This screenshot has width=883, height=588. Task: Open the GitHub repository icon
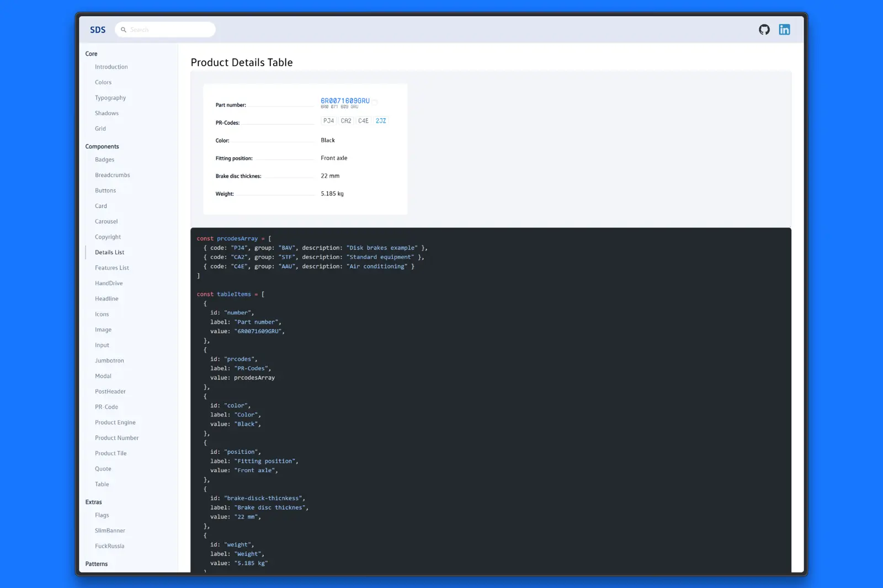tap(764, 29)
